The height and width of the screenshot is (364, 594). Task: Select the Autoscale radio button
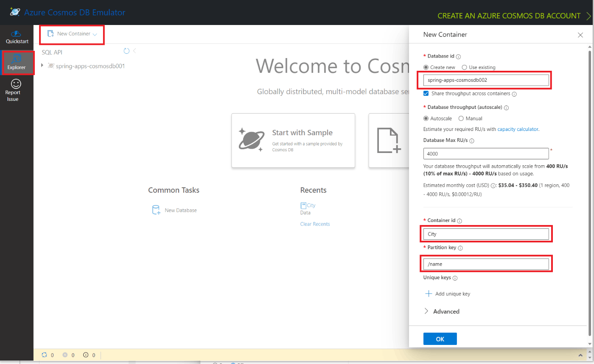[426, 119]
